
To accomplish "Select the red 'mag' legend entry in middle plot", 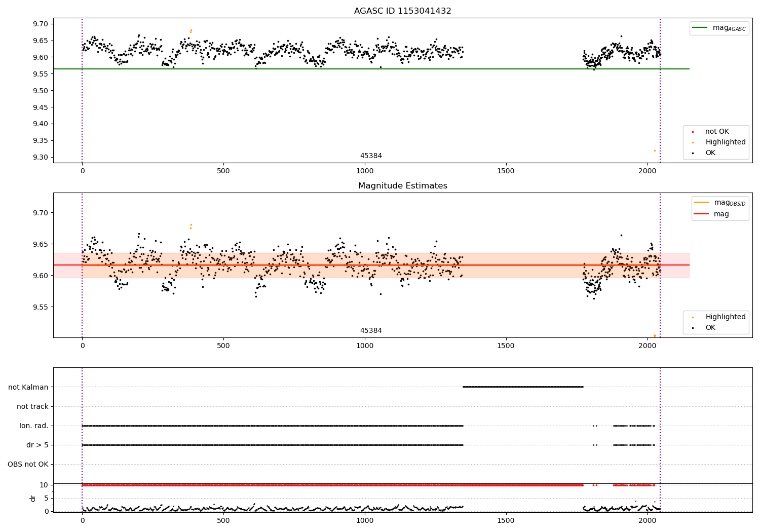I will tap(721, 214).
